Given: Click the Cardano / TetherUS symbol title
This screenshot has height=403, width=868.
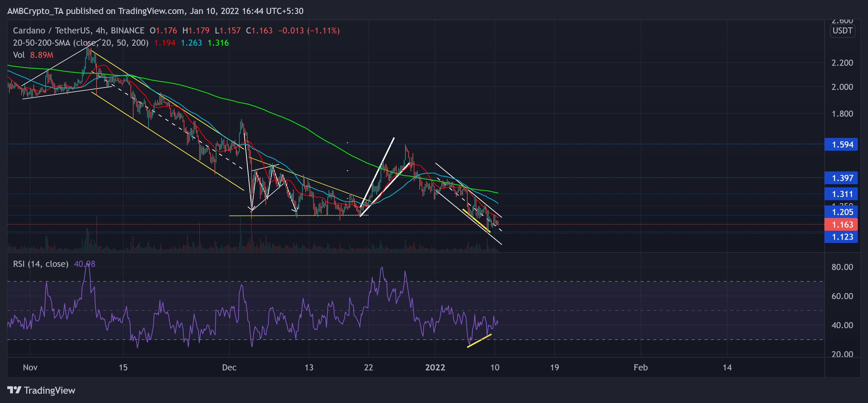Looking at the screenshot, I should (79, 31).
